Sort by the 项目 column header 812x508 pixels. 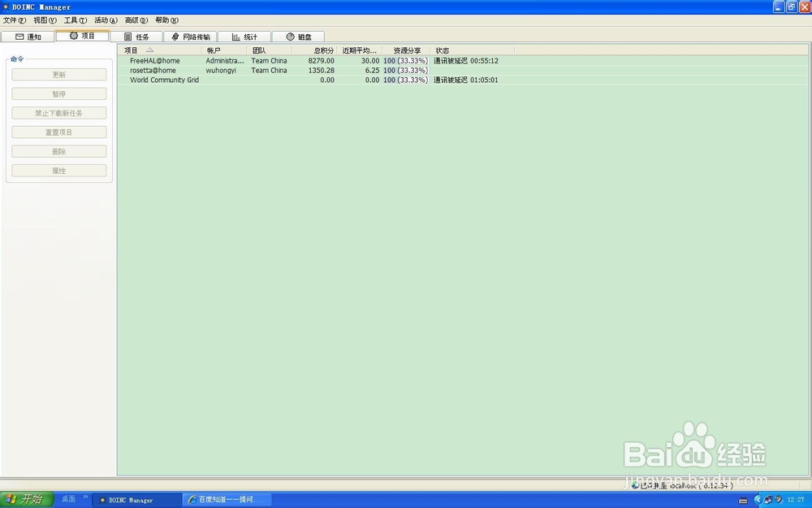coord(160,50)
